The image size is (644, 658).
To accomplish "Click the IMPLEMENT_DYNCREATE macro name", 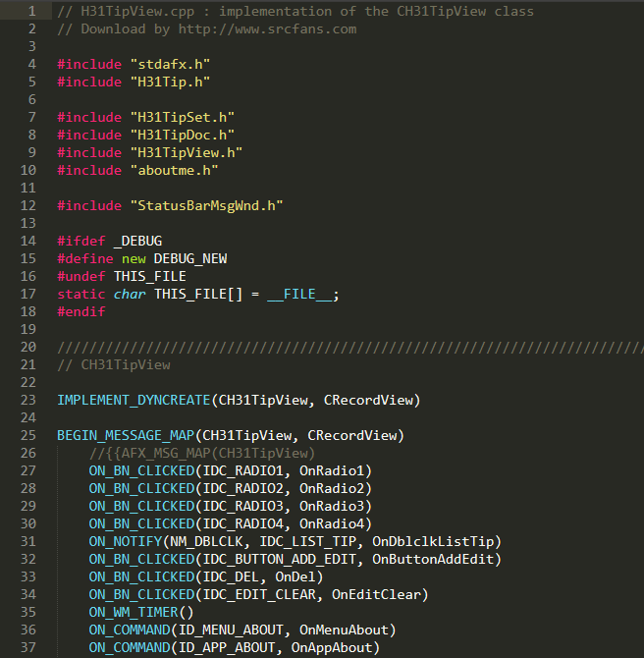I will point(134,400).
